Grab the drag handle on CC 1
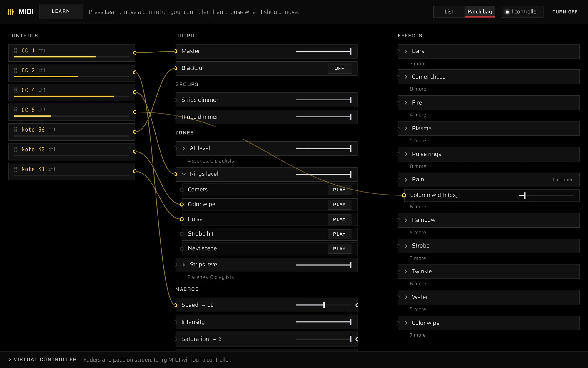 click(x=16, y=51)
